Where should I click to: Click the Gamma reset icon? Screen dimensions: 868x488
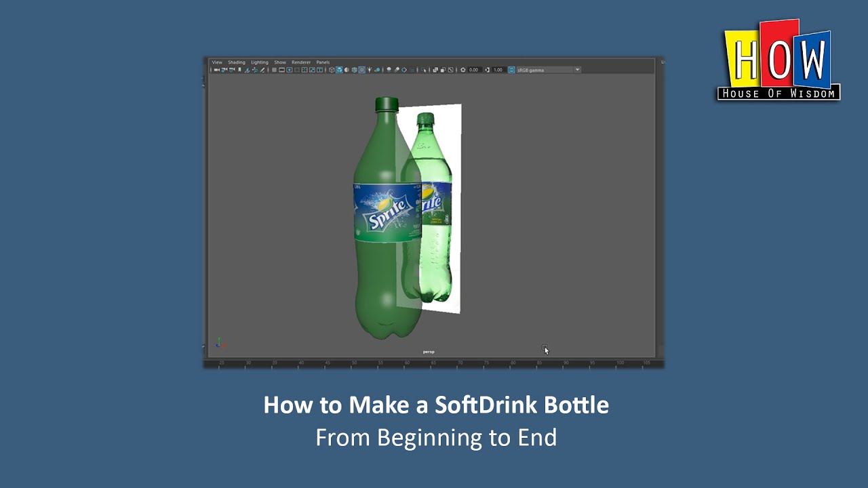pos(488,70)
